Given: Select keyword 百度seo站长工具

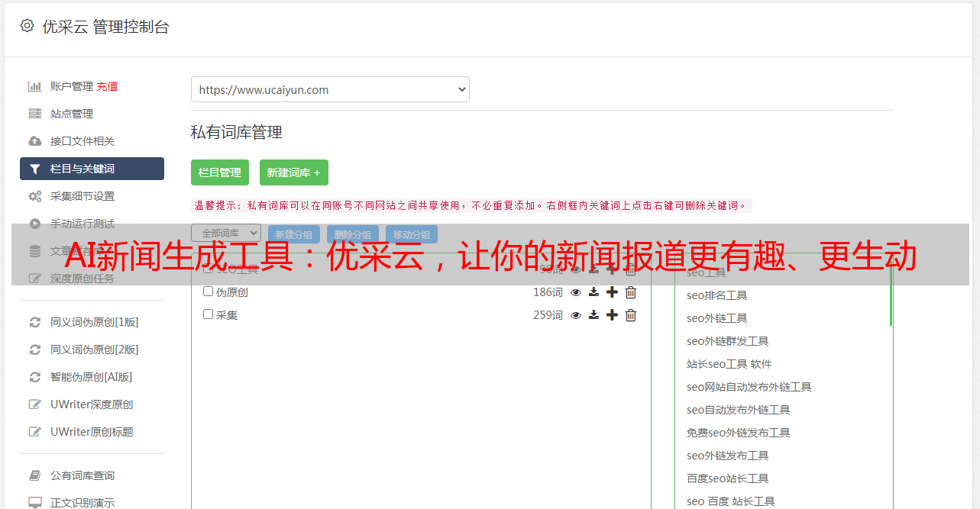Looking at the screenshot, I should [727, 478].
